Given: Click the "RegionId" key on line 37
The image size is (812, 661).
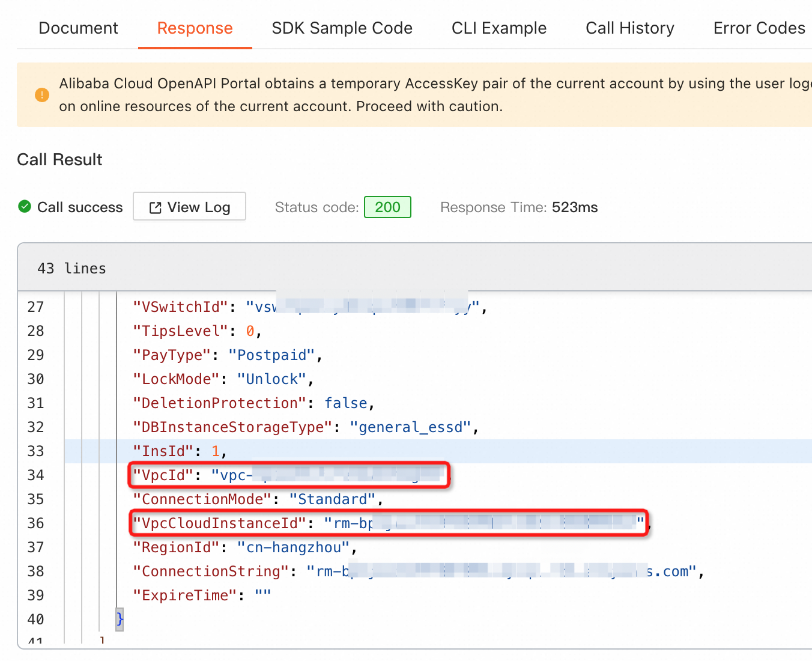Looking at the screenshot, I should tap(177, 547).
